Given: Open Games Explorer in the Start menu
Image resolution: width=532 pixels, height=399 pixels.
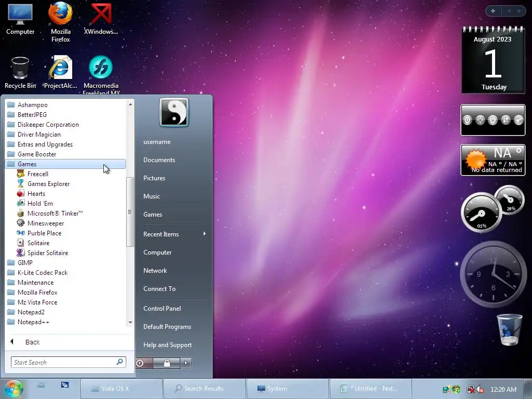Looking at the screenshot, I should pos(48,183).
